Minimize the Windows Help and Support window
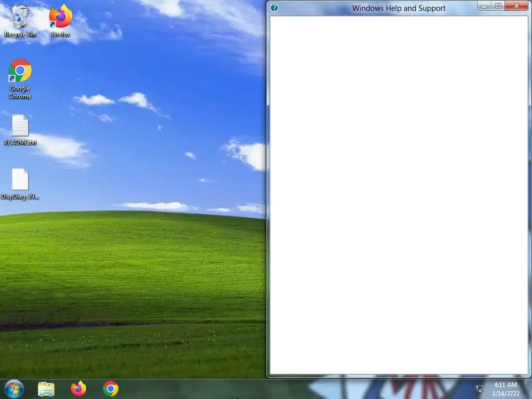532x399 pixels. [484, 6]
